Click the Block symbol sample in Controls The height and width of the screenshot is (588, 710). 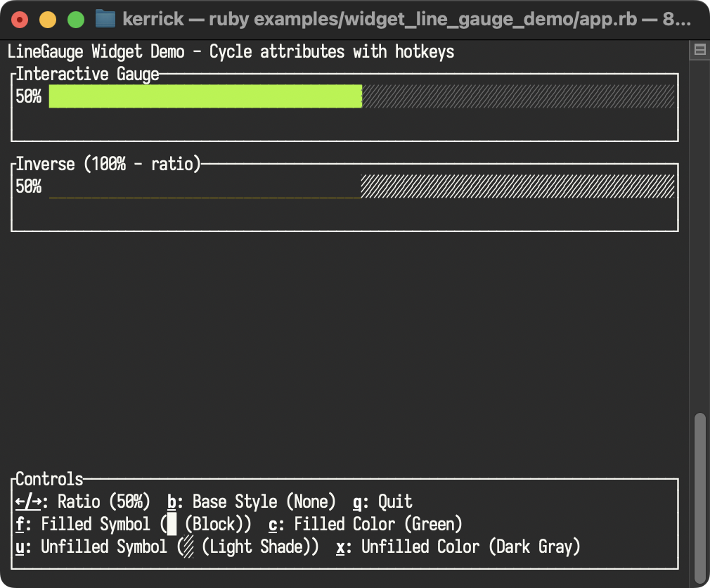pos(172,524)
